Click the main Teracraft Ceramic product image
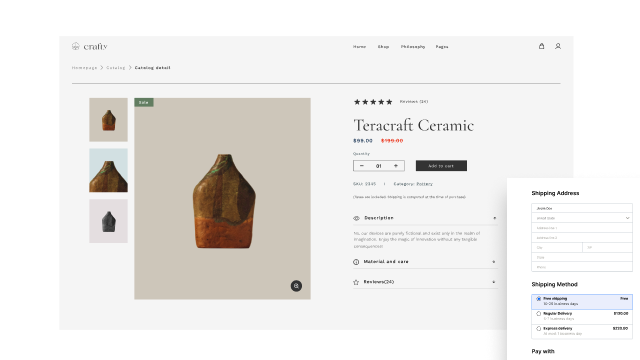This screenshot has height=360, width=640. [x=222, y=199]
